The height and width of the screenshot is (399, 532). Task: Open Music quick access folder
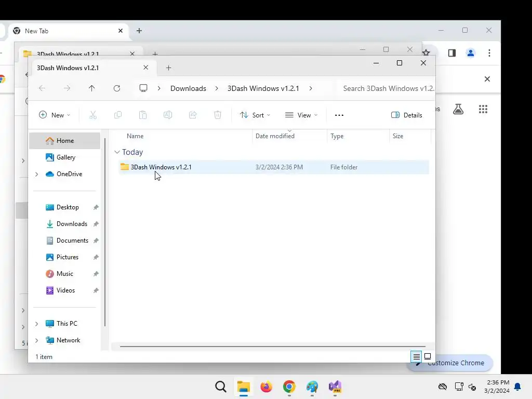click(65, 273)
